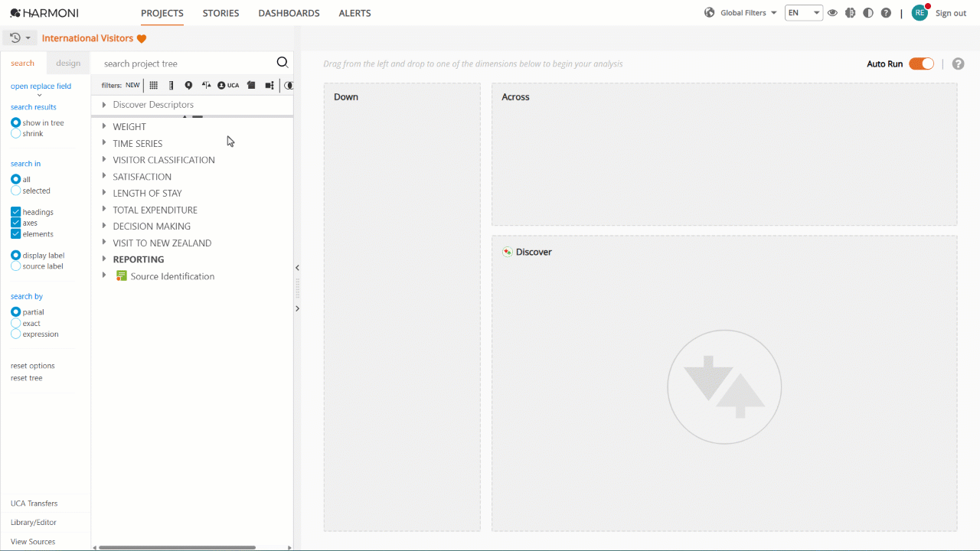Toggle the Auto Run switch

(921, 64)
